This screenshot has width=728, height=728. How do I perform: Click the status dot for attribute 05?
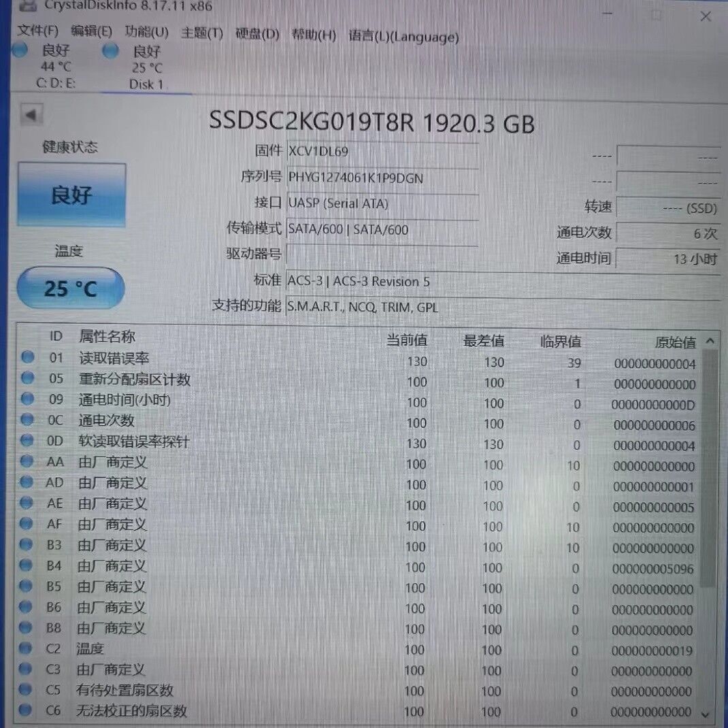[28, 378]
